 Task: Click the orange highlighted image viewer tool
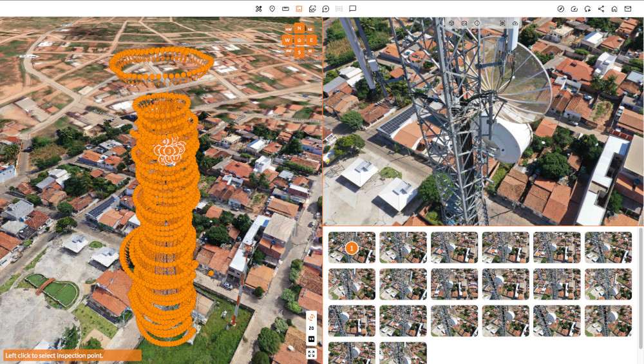[299, 8]
